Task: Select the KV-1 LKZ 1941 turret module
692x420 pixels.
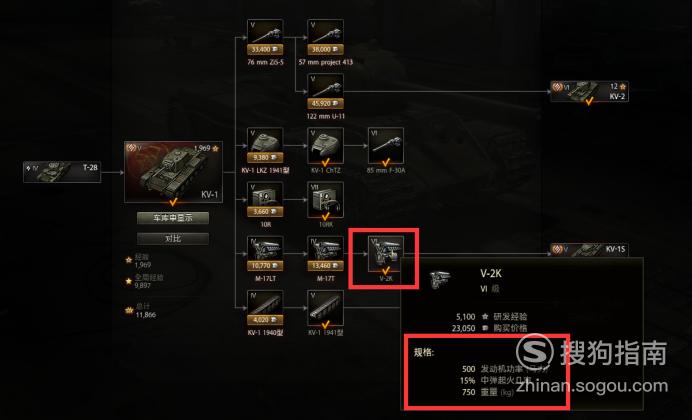Action: pyautogui.click(x=265, y=145)
